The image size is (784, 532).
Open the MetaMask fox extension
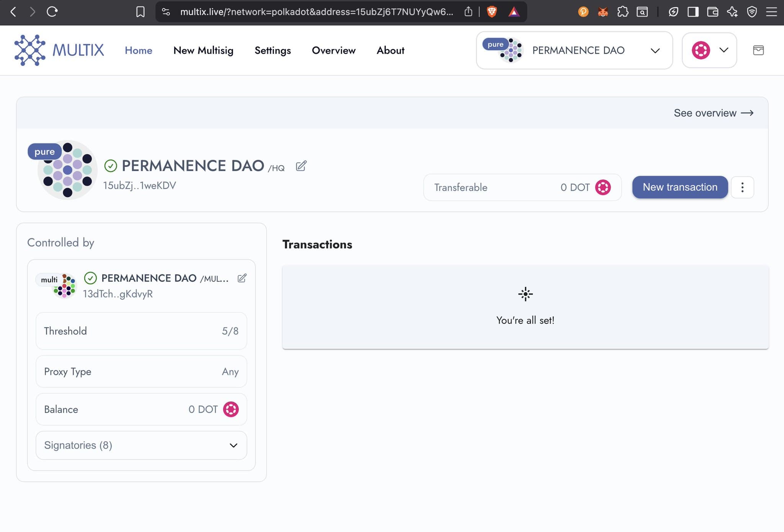(x=603, y=12)
